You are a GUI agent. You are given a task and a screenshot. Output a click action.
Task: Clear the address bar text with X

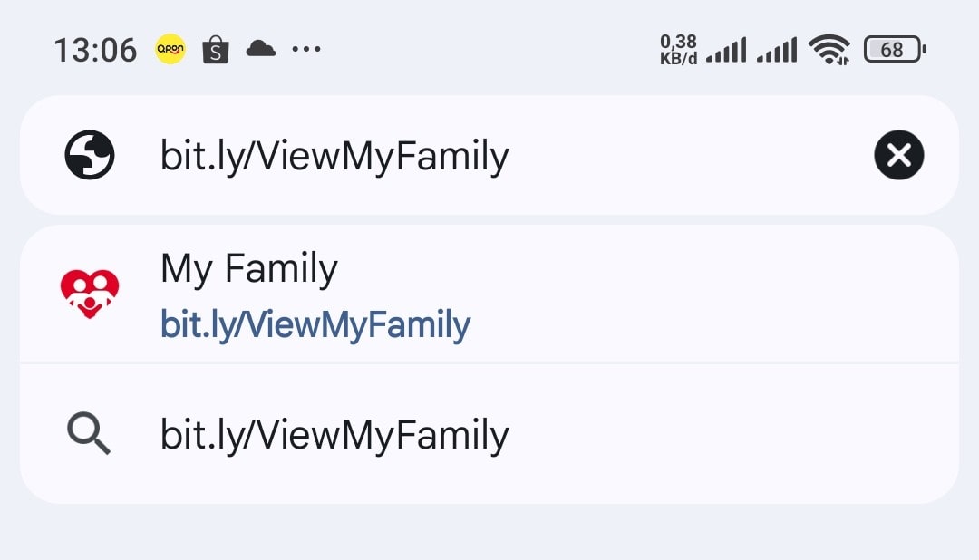pyautogui.click(x=898, y=156)
